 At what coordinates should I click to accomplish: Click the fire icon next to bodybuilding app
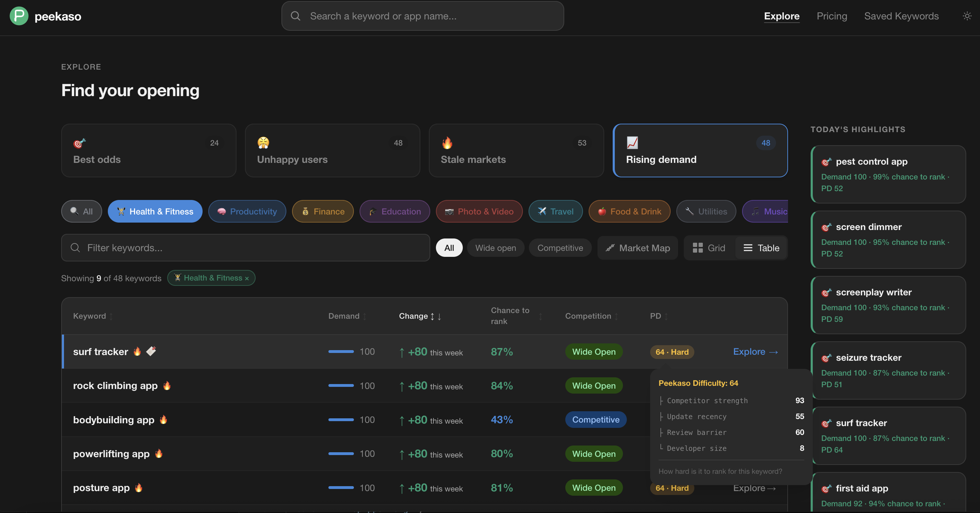pyautogui.click(x=163, y=419)
